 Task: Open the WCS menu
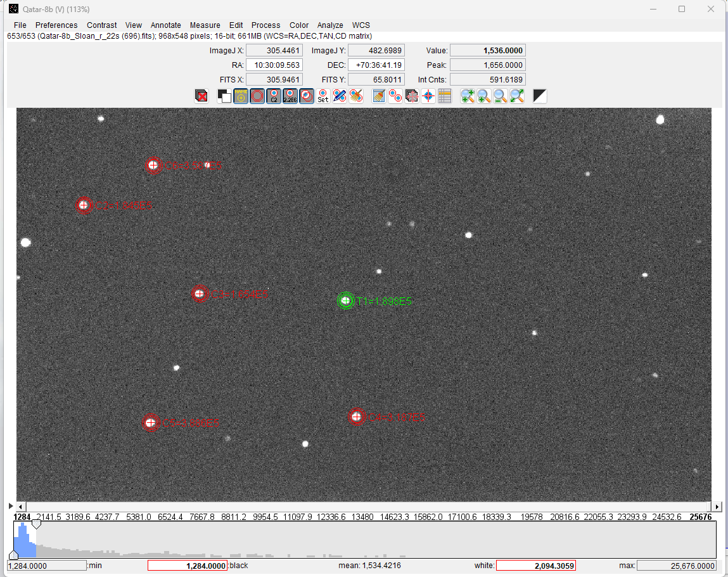click(361, 25)
